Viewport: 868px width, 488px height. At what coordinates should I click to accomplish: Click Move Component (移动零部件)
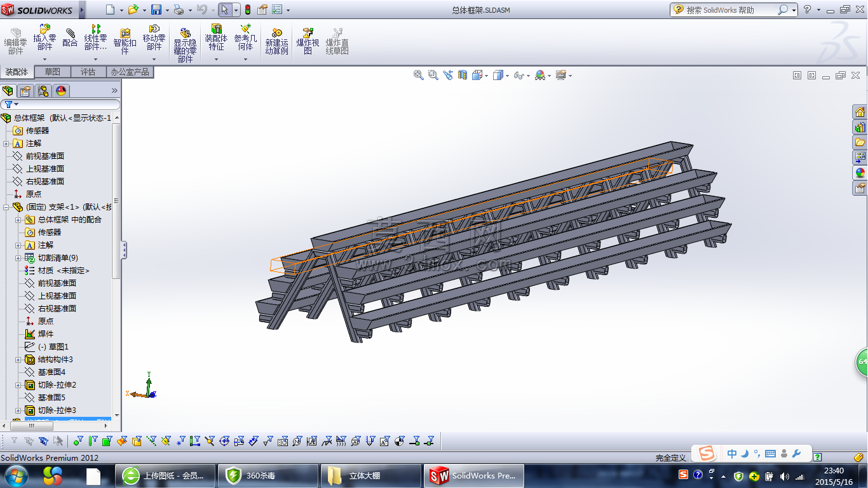(154, 38)
